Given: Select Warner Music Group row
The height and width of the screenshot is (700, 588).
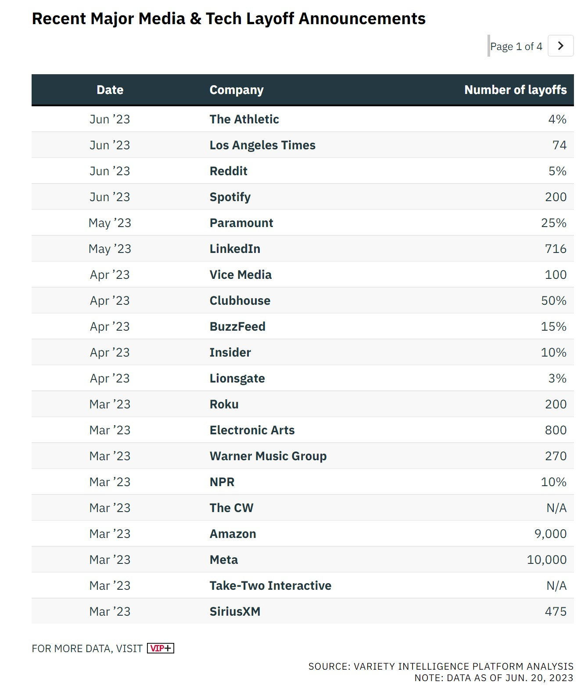Looking at the screenshot, I should click(303, 456).
